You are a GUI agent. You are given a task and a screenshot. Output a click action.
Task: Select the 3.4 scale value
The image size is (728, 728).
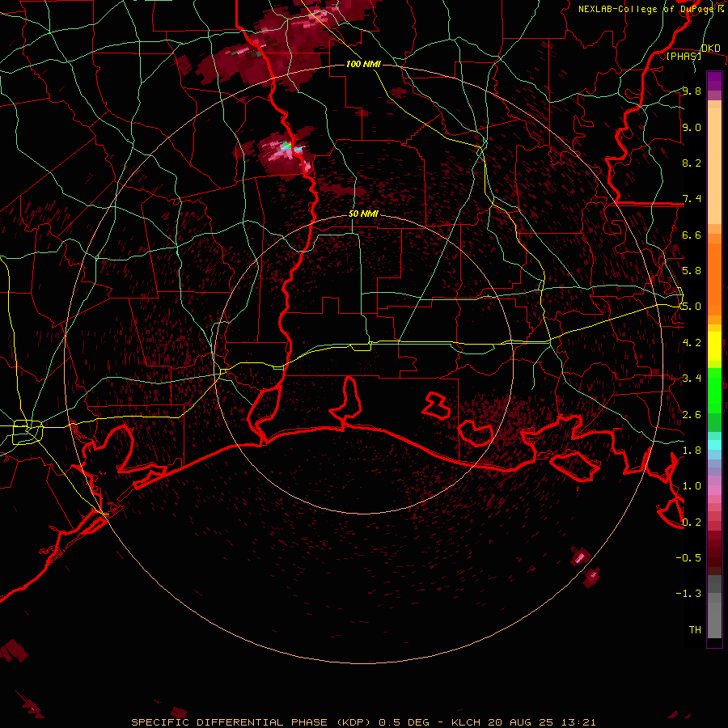point(692,379)
